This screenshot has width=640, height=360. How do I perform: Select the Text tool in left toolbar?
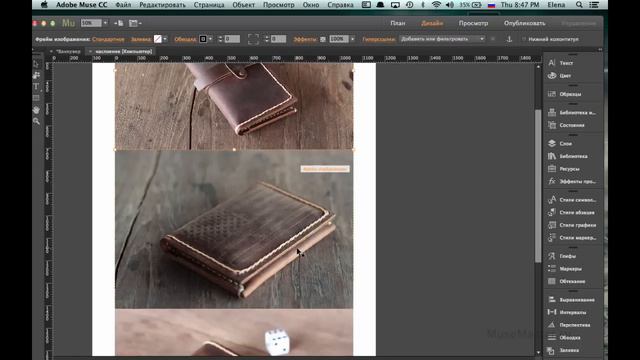coord(36,87)
